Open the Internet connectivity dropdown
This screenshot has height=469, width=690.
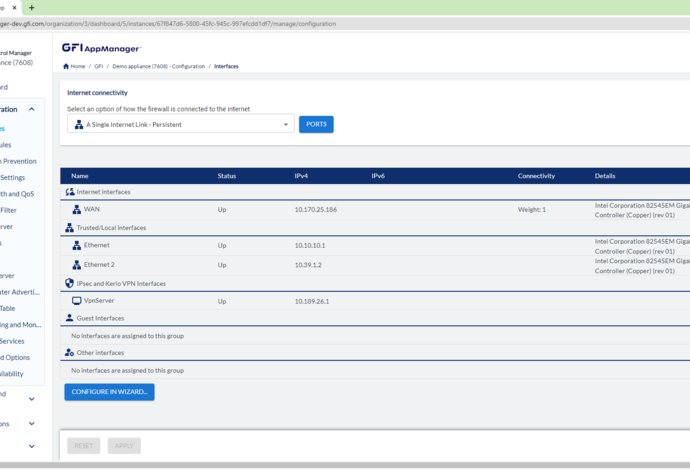click(x=181, y=125)
